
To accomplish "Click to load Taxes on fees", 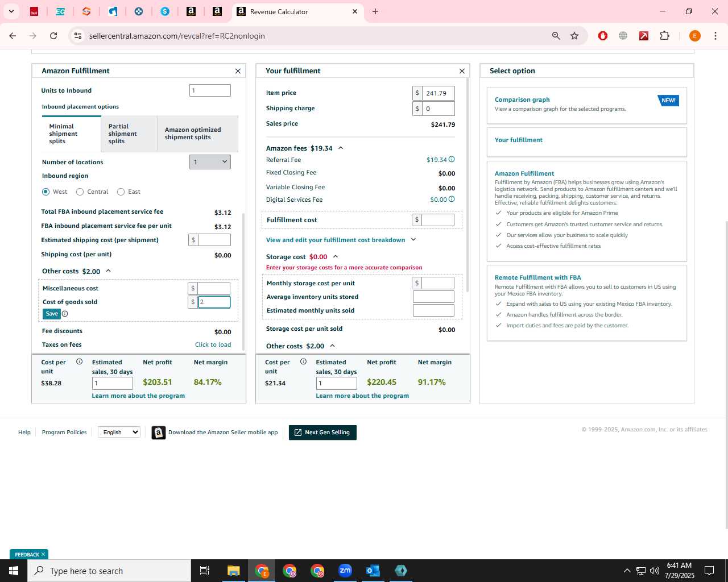I will click(x=213, y=344).
